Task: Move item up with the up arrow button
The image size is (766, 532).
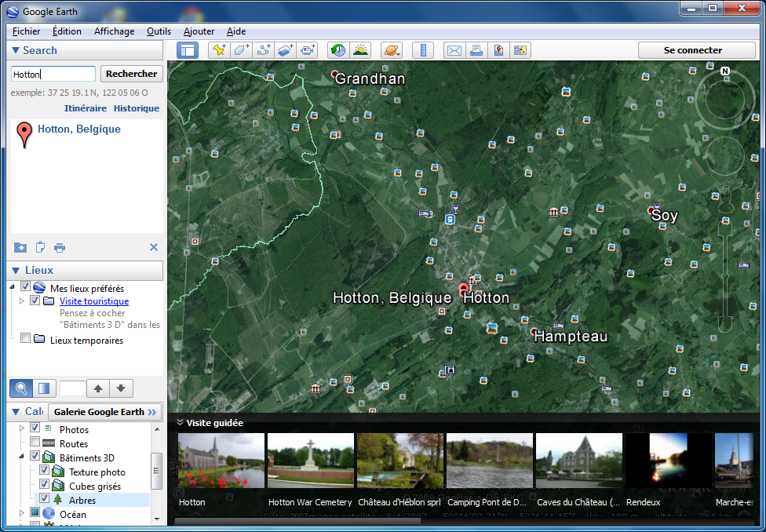Action: [x=98, y=388]
